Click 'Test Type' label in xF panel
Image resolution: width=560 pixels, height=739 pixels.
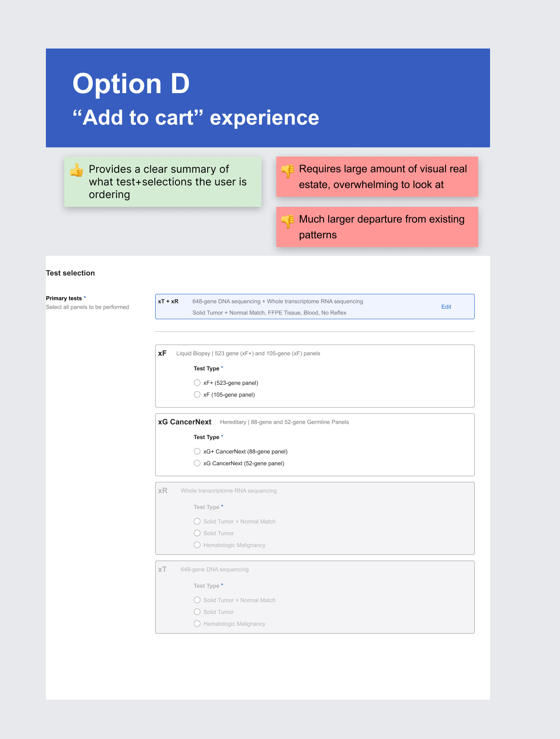(206, 368)
